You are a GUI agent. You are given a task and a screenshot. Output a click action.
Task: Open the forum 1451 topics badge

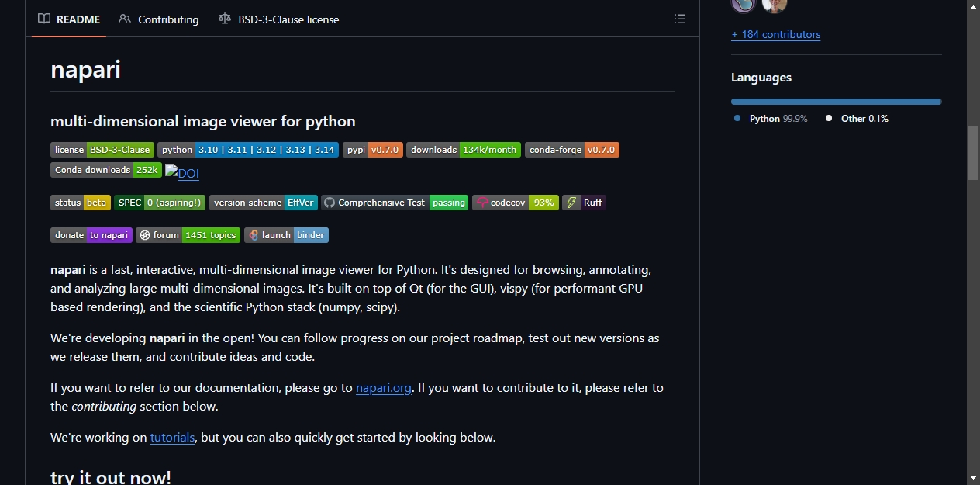pos(188,235)
